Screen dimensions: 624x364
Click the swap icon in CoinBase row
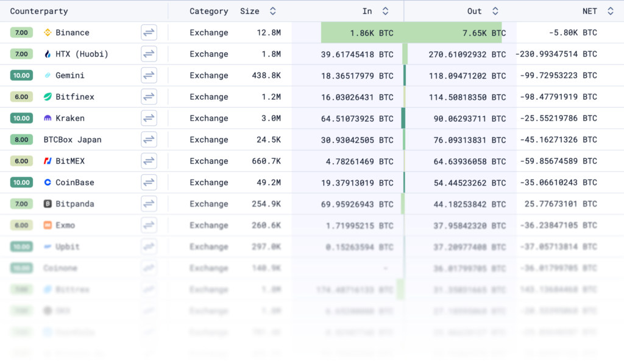click(149, 183)
